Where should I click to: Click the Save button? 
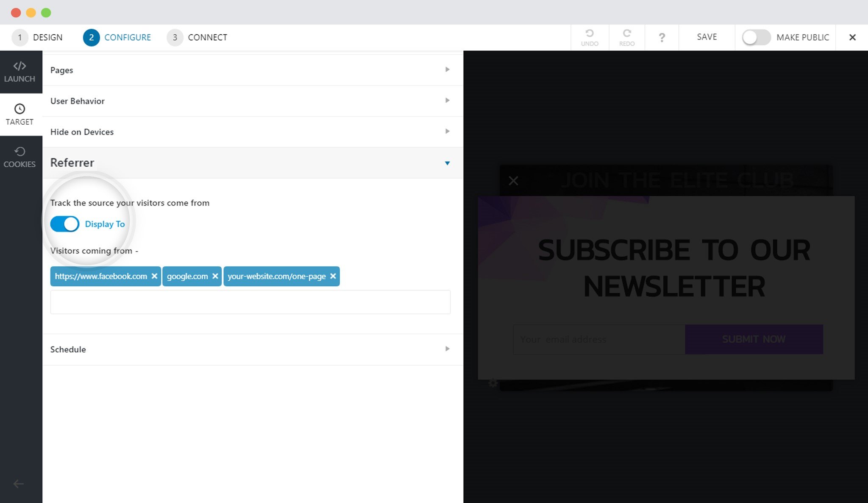pos(707,37)
